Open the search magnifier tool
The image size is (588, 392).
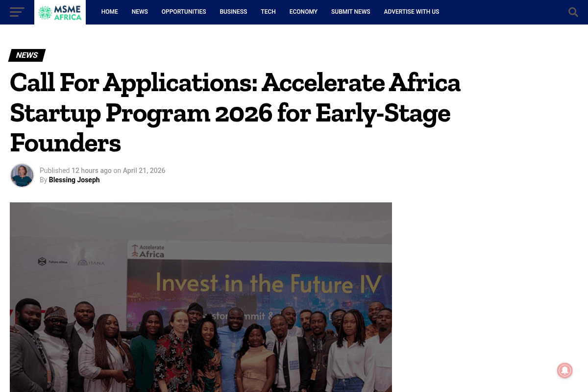pos(573,12)
